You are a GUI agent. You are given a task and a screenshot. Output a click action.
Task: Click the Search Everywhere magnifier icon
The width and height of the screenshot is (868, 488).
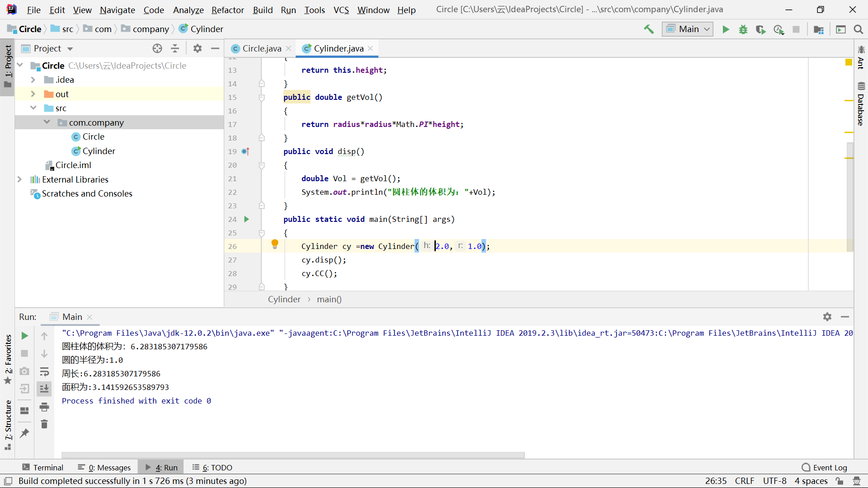(858, 29)
